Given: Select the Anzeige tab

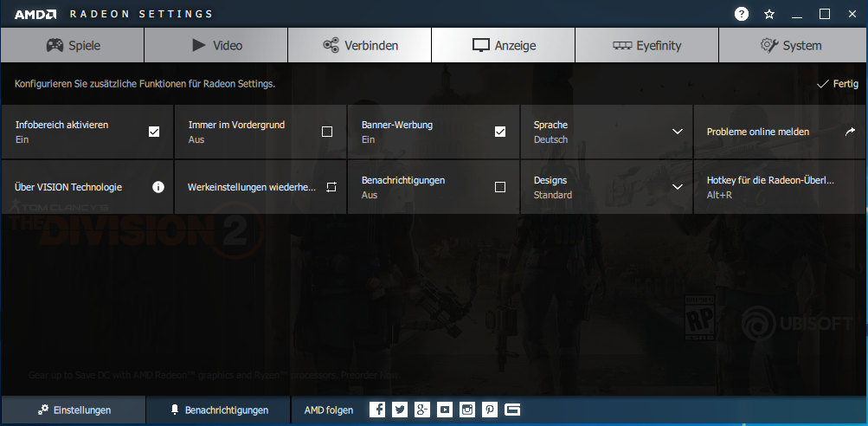Looking at the screenshot, I should (x=503, y=45).
